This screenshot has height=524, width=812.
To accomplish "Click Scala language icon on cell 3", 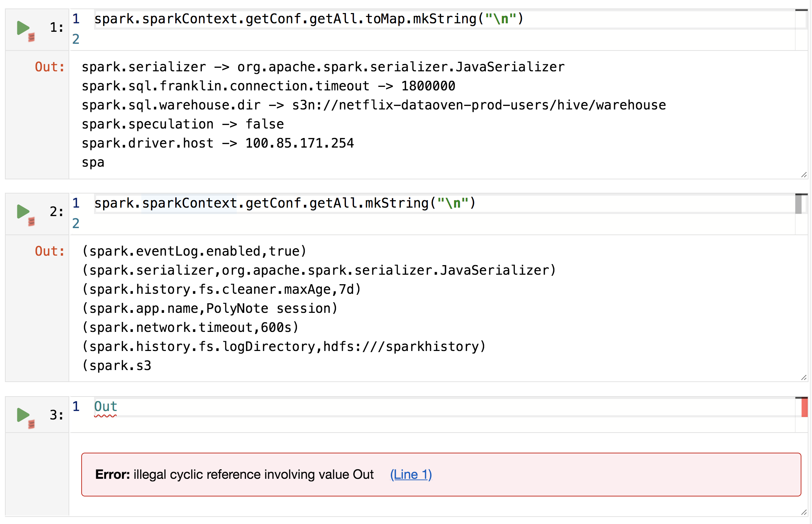I will pos(31,424).
